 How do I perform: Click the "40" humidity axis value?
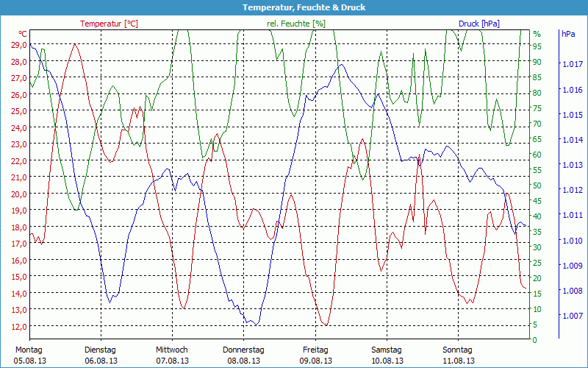point(537,216)
